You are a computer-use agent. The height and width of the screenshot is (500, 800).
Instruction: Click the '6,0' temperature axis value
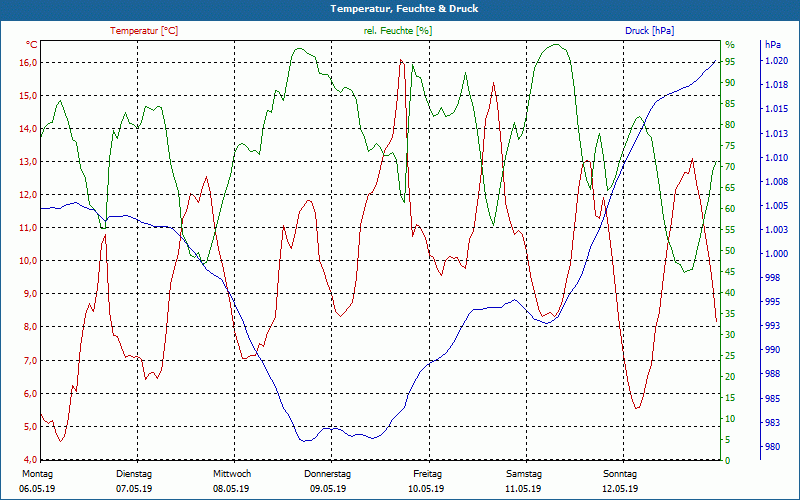pos(30,394)
